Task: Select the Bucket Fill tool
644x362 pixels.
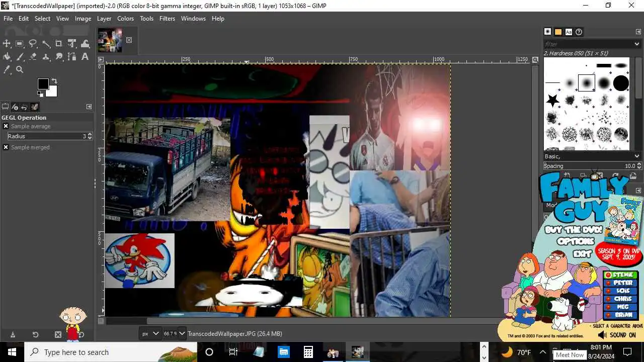Action: tap(7, 57)
